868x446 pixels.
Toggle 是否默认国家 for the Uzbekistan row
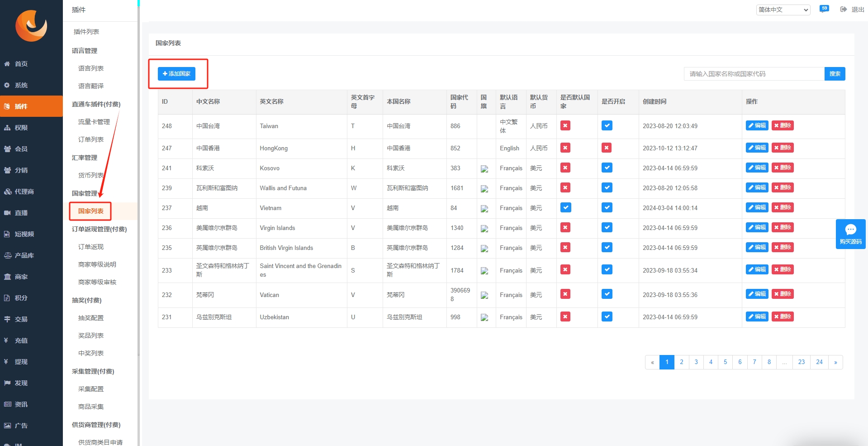[x=565, y=317]
